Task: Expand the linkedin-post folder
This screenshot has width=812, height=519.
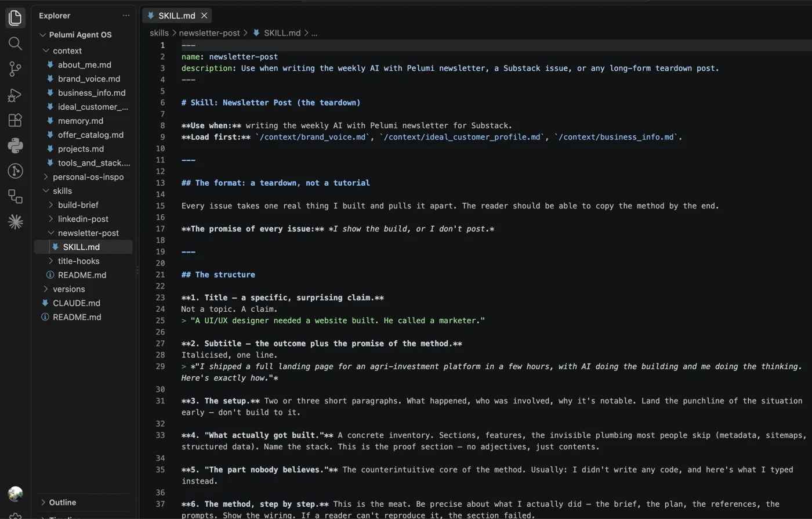Action: click(x=51, y=219)
